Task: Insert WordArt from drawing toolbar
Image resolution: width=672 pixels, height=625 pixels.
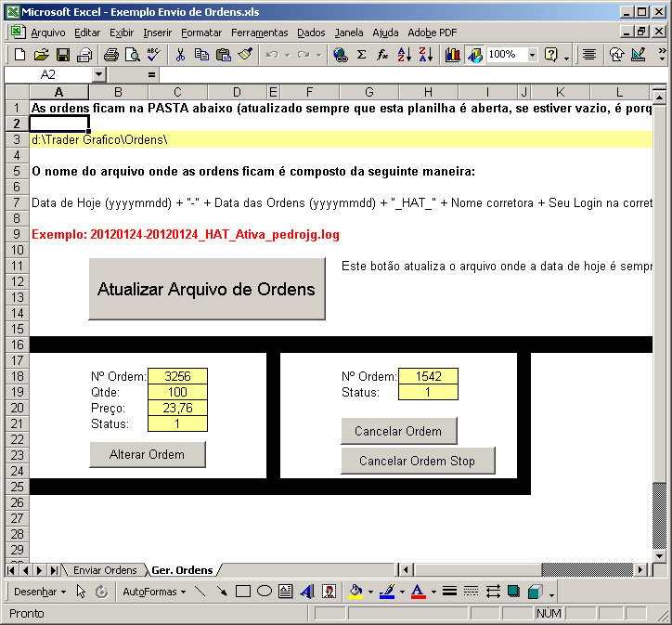Action: point(307,592)
